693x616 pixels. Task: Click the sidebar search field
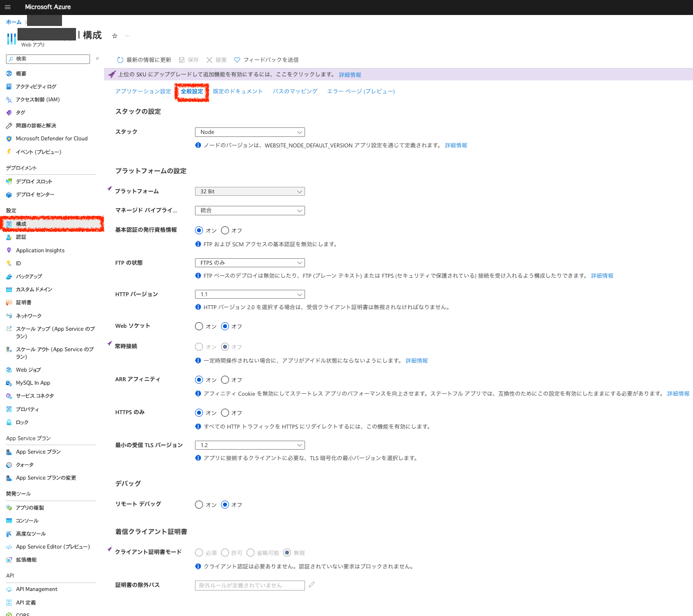48,59
